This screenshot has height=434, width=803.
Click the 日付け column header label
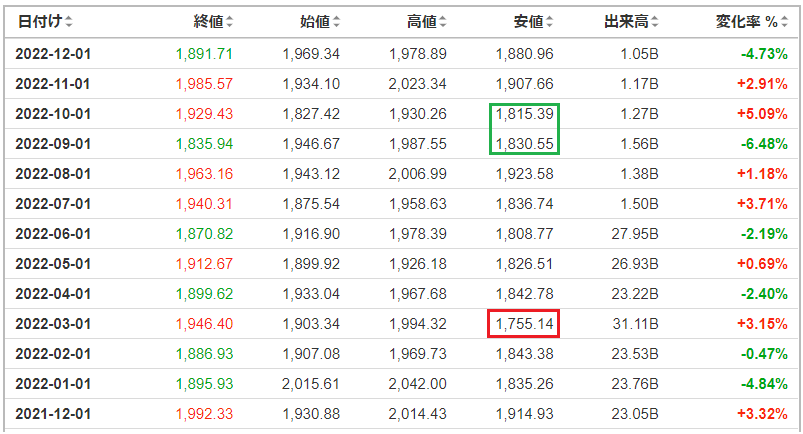pos(40,22)
